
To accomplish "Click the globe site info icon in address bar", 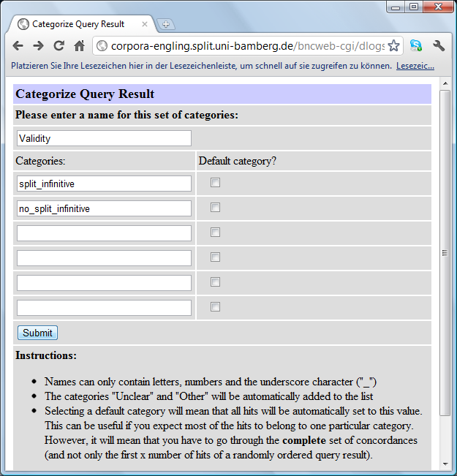I will tap(102, 46).
